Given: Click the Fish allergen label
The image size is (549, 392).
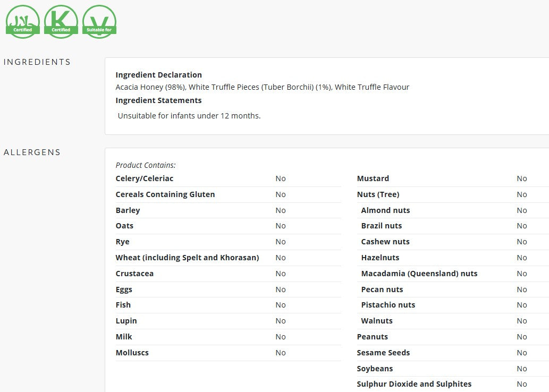Looking at the screenshot, I should (x=123, y=305).
